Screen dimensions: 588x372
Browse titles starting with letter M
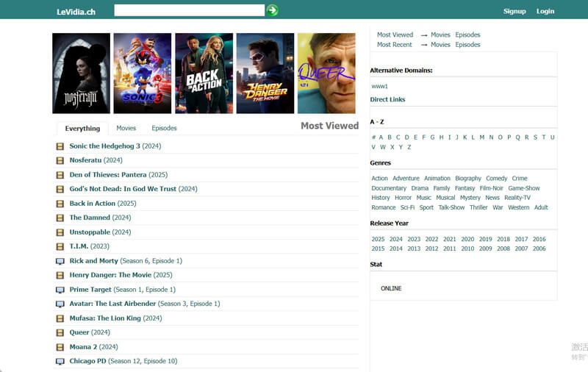482,137
